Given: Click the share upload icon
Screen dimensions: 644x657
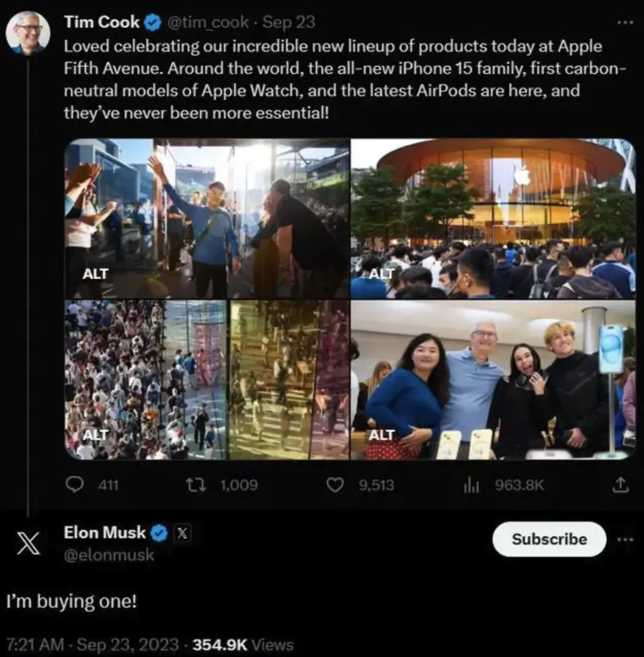Looking at the screenshot, I should click(620, 485).
